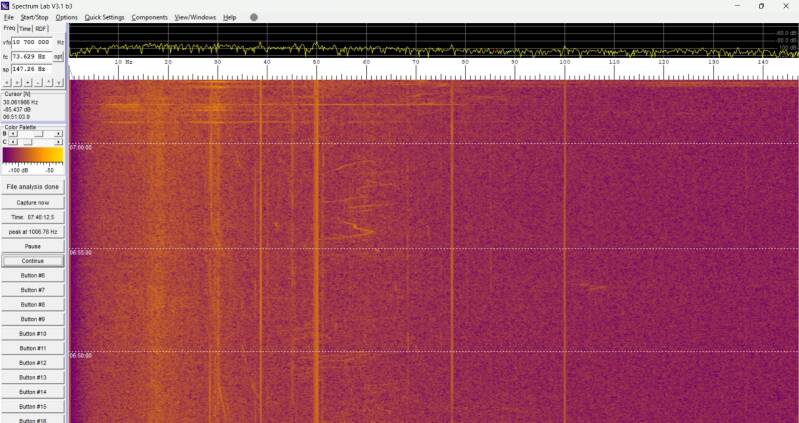
Task: Click the right arrow of brightness slider B
Action: (x=59, y=134)
